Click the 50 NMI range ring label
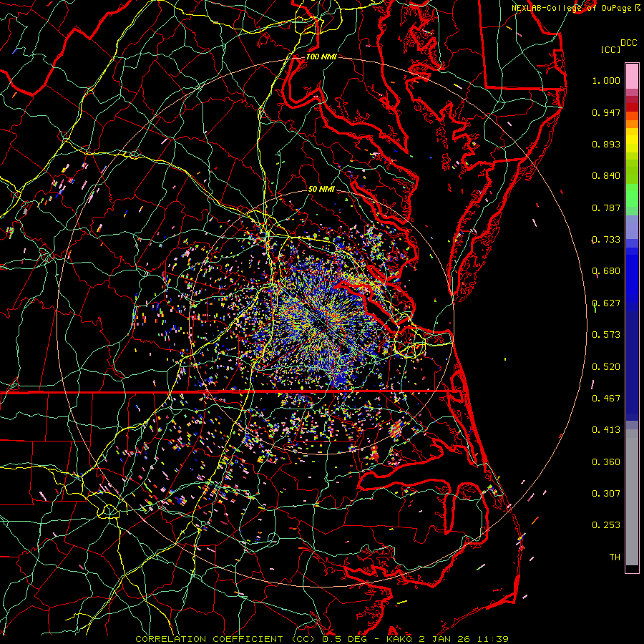Screen dimensions: 644x644 [x=321, y=189]
